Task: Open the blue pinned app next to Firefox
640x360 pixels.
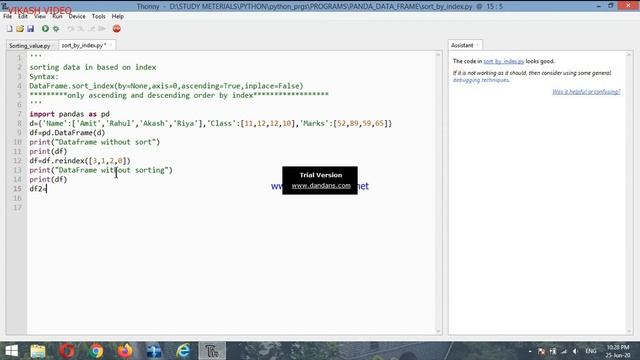Action: click(x=154, y=351)
